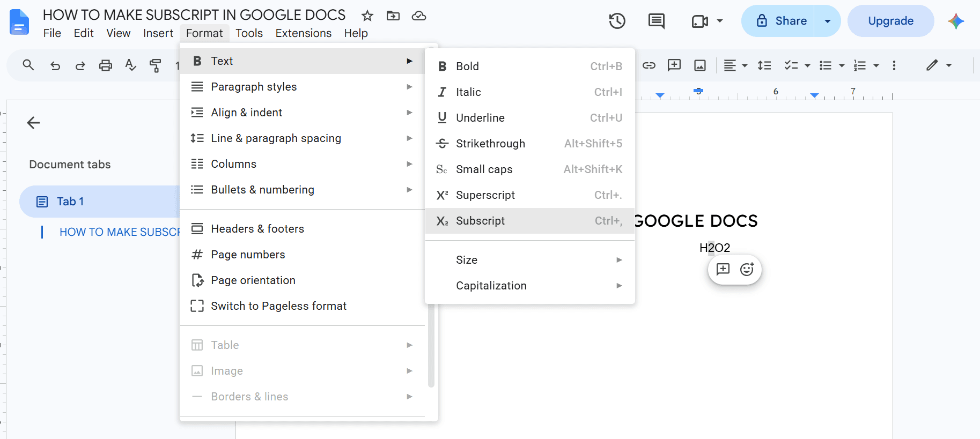Apply Small caps formatting
The height and width of the screenshot is (439, 980).
click(x=530, y=169)
